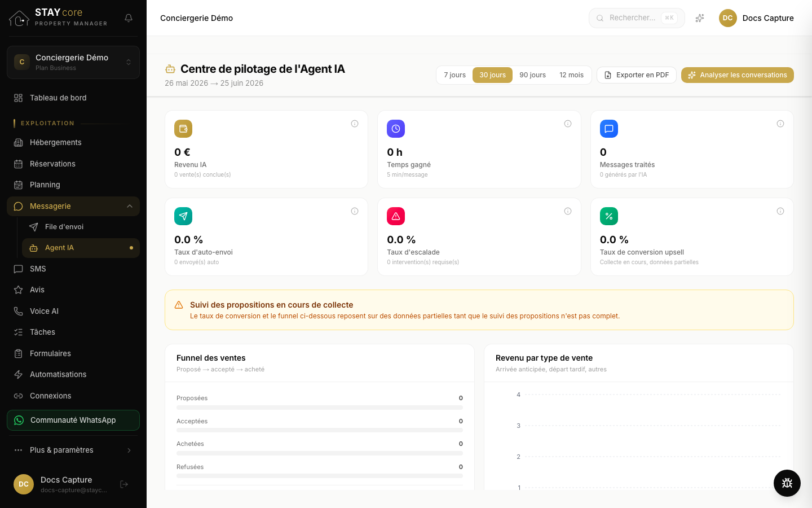Open Tableau de bord
The image size is (812, 508).
[73, 98]
